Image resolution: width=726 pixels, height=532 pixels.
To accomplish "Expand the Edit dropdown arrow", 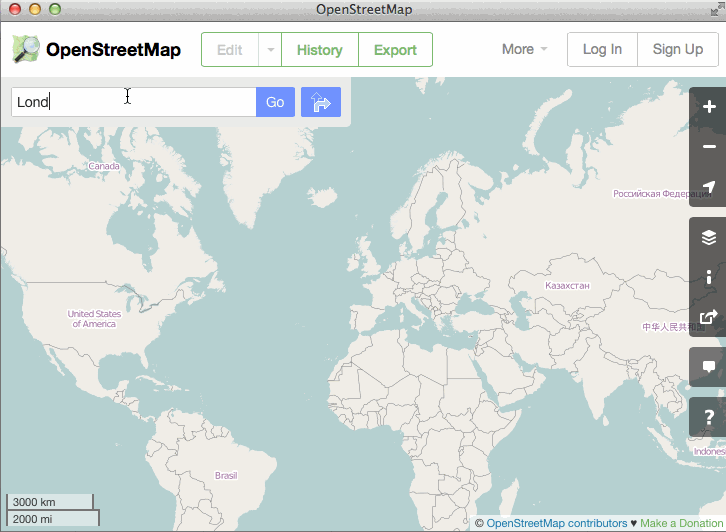I will click(269, 50).
